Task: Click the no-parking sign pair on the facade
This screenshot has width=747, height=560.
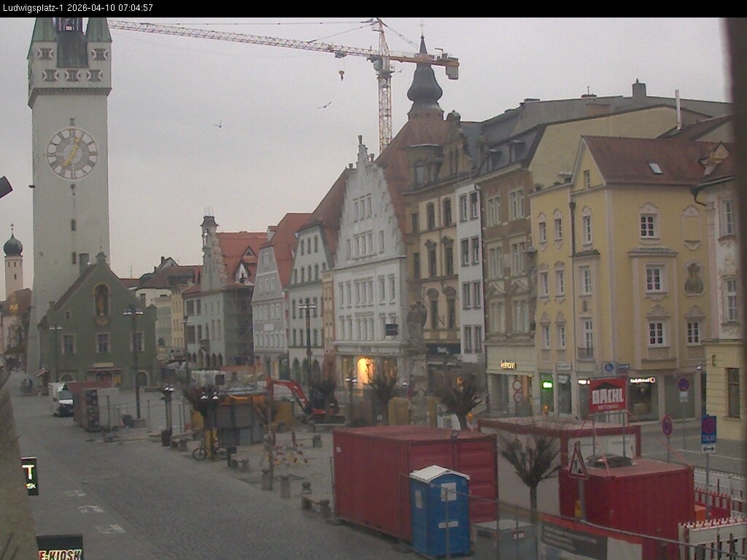Action: click(x=517, y=390)
